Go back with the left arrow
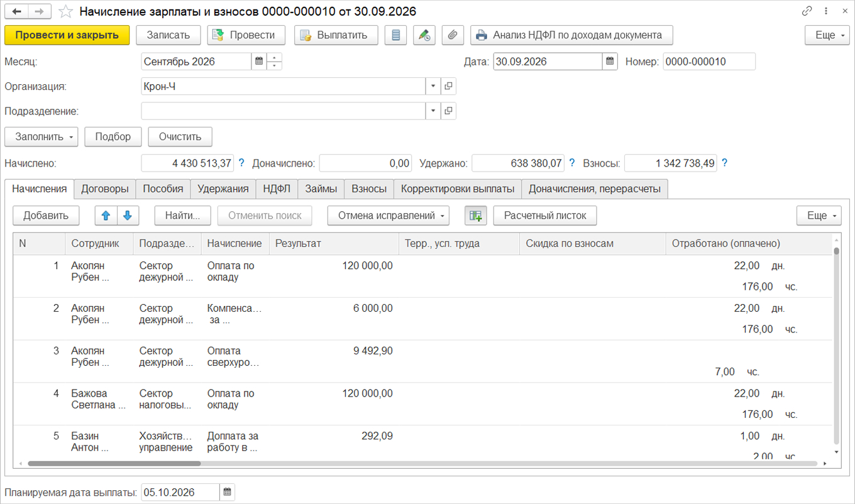This screenshot has width=855, height=504. 16,12
